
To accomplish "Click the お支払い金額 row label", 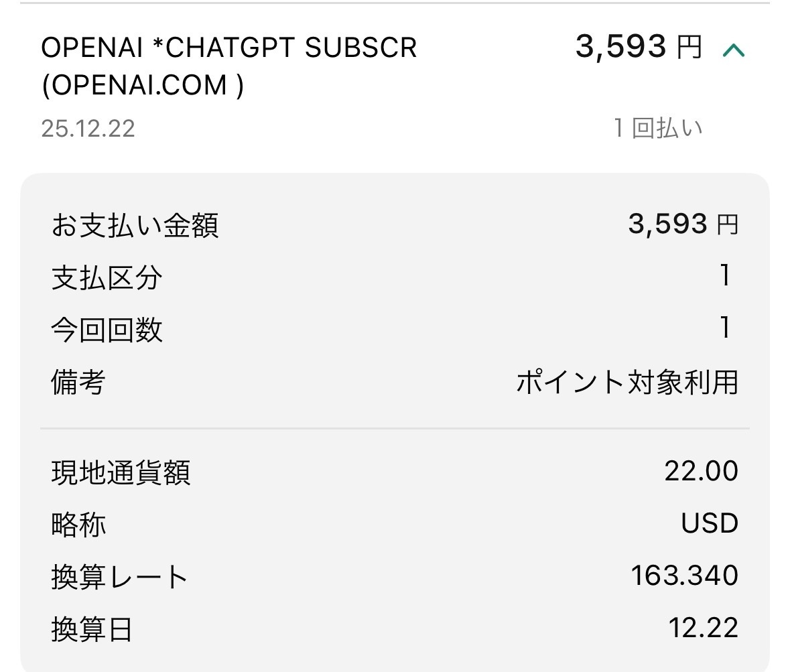I will (x=135, y=226).
